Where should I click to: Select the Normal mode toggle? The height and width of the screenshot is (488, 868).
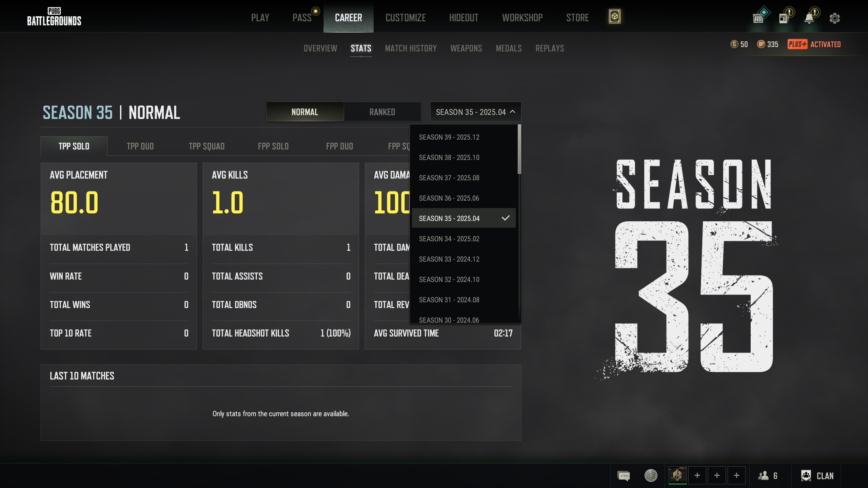coord(305,112)
